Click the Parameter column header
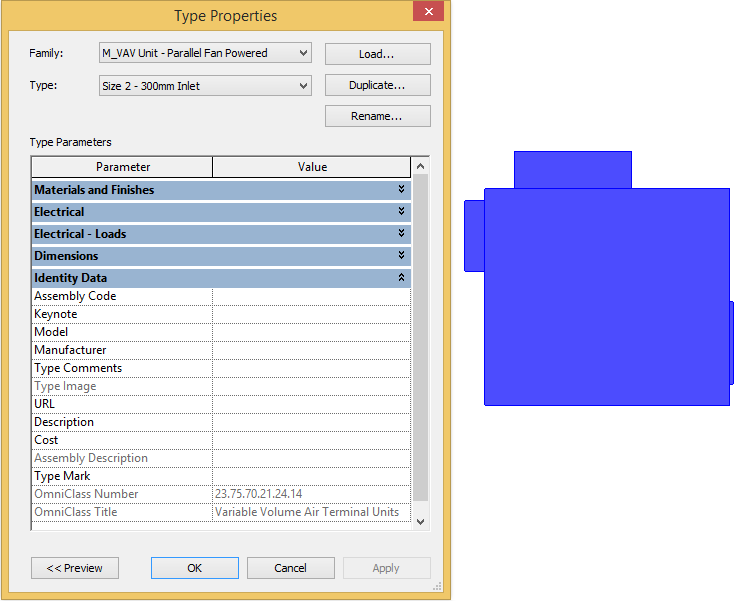This screenshot has height=601, width=740. 122,167
